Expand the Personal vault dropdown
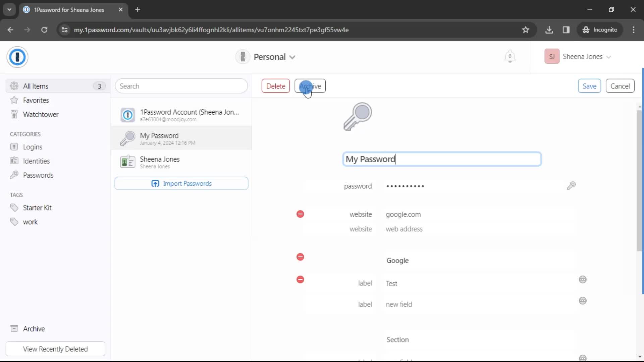Viewport: 644px width, 362px height. (293, 57)
